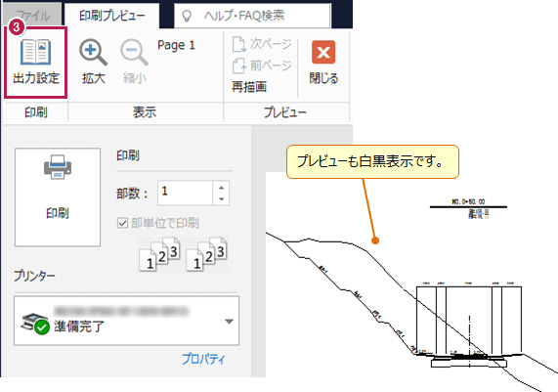558x392 pixels.
Task: Expand the printer selection dropdown arrow
Action: point(230,322)
